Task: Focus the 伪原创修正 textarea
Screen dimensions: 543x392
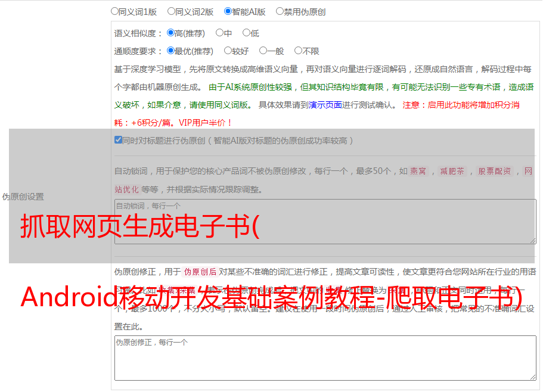Action: pos(325,358)
